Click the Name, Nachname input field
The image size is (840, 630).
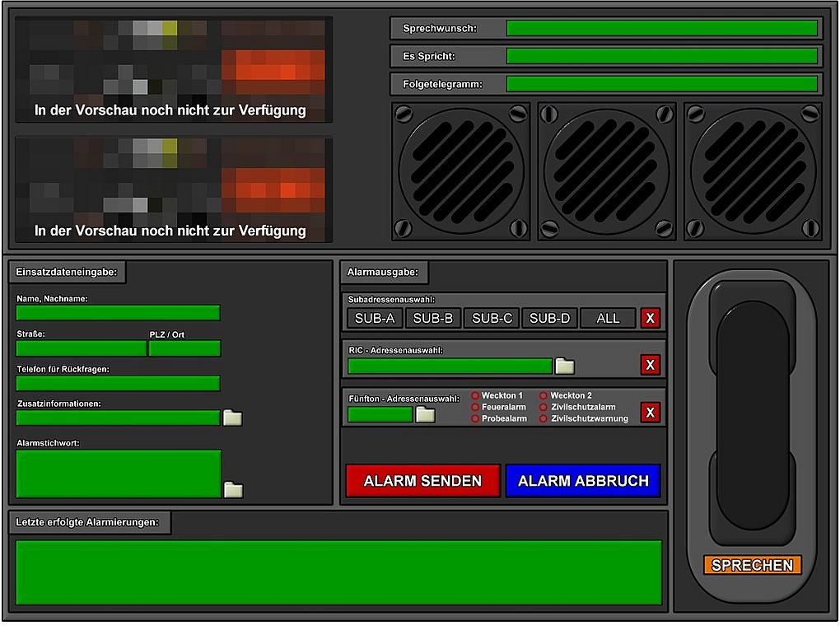pos(118,313)
